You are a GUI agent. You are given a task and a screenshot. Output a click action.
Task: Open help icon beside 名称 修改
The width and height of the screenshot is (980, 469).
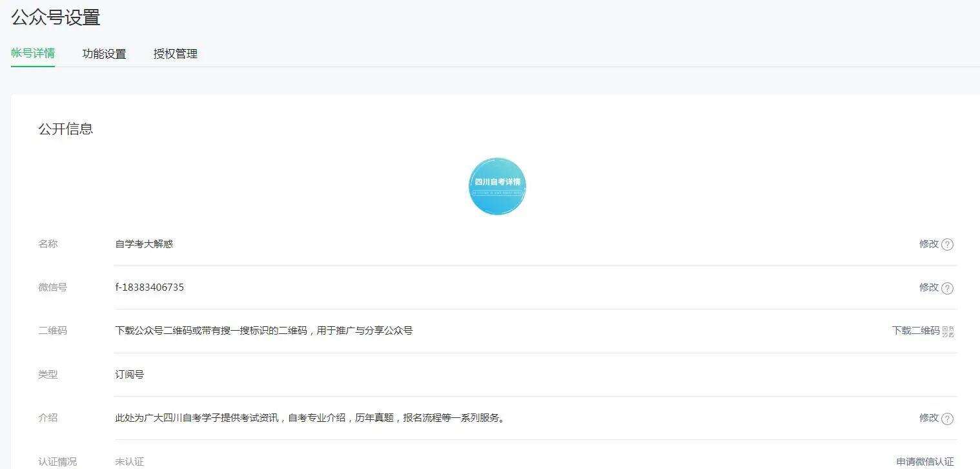click(947, 244)
